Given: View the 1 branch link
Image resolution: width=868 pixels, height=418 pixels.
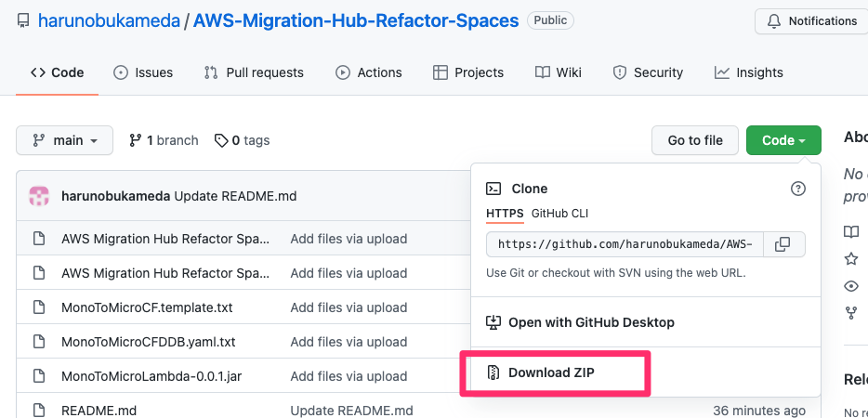Looking at the screenshot, I should point(164,140).
